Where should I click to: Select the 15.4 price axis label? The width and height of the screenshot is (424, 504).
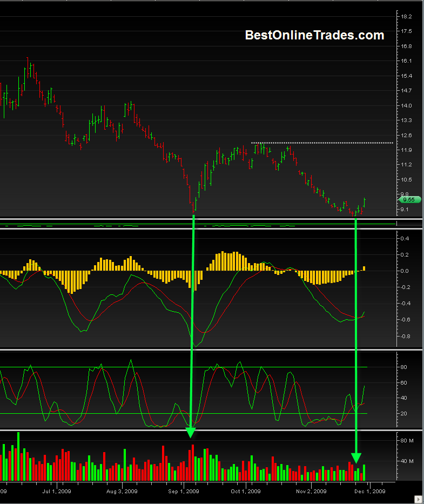[406, 76]
